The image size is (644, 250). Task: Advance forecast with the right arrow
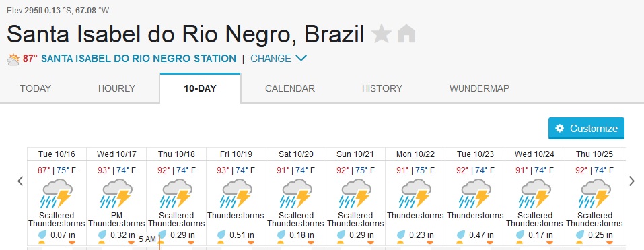click(632, 181)
